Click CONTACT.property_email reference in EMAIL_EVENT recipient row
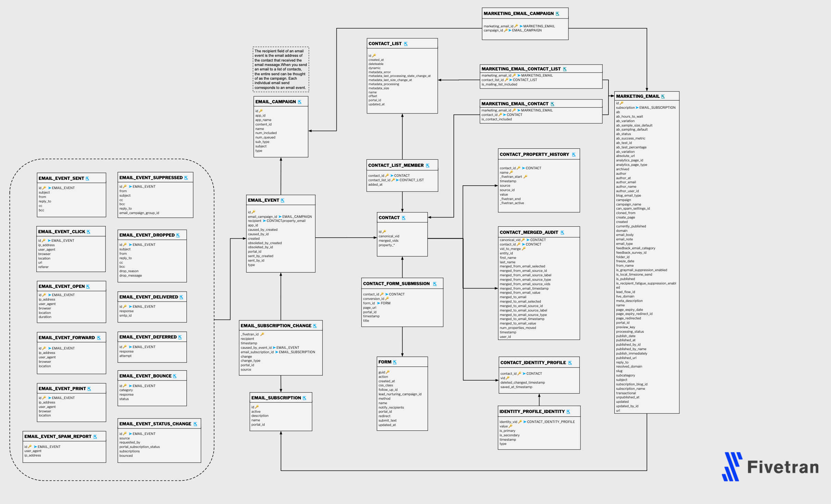Viewport: 831px width, 504px height. (286, 221)
